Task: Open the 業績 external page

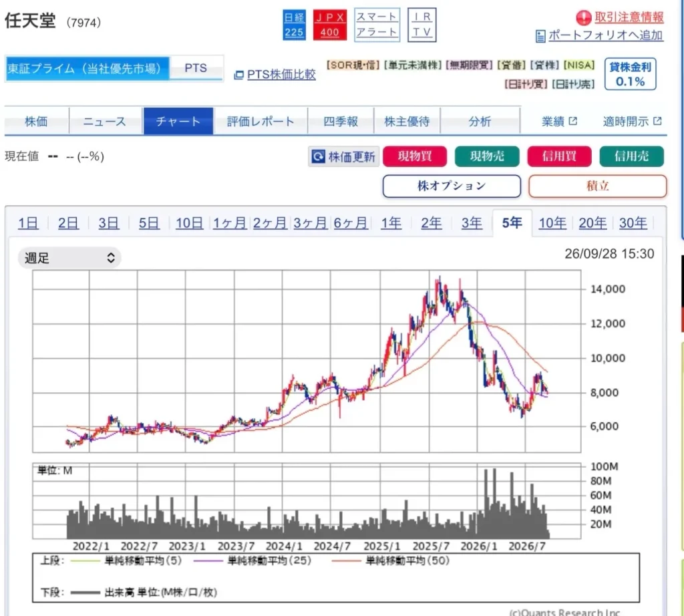Action: (559, 122)
